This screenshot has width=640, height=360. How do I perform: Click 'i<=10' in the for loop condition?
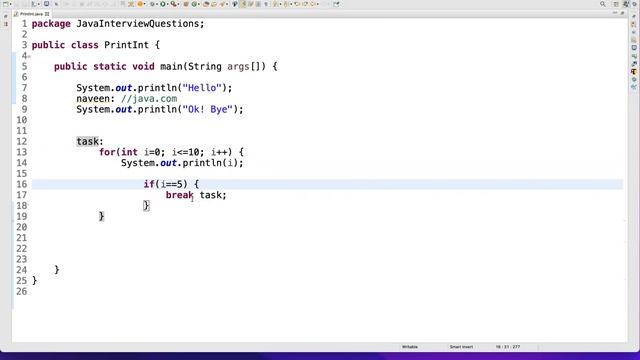(186, 152)
